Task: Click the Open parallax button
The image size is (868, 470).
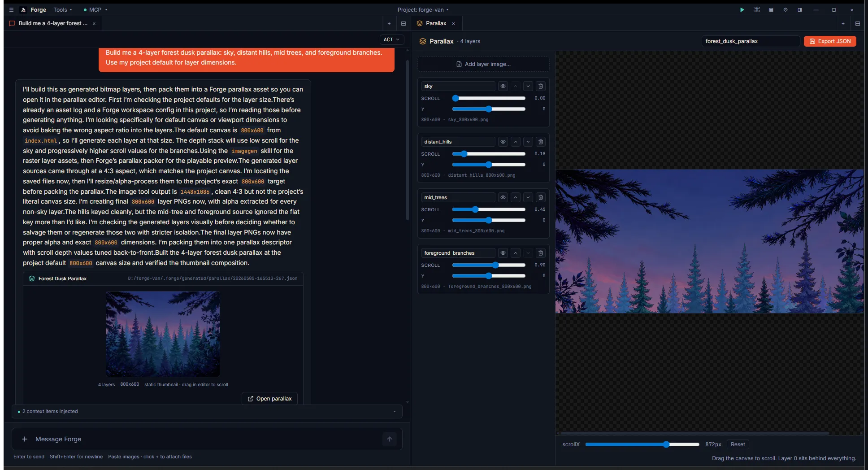Action: click(x=269, y=399)
